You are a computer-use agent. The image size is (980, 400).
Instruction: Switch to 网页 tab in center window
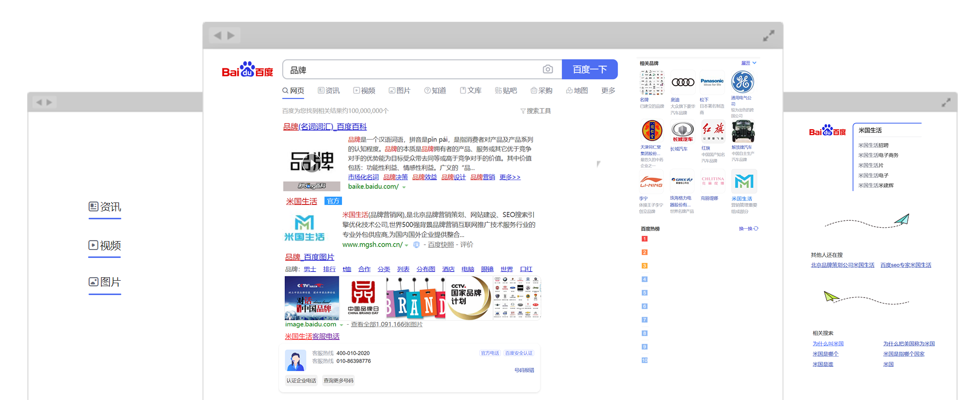pos(293,91)
